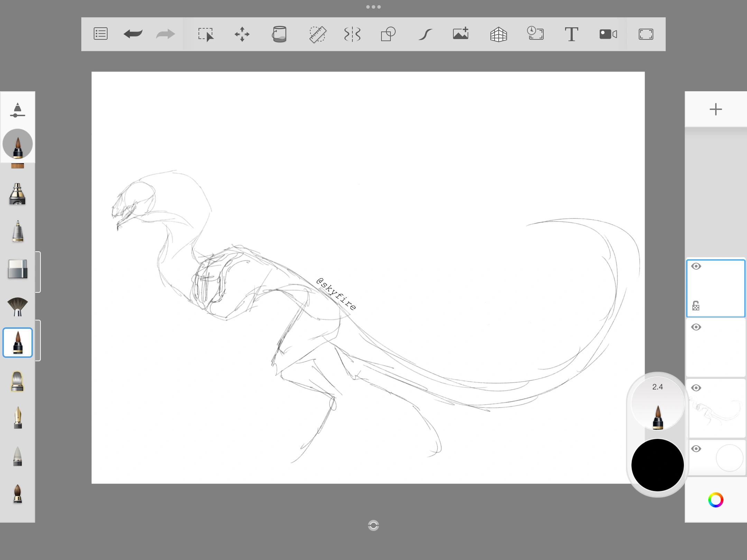The height and width of the screenshot is (560, 747).
Task: Open the color wheel picker
Action: tap(716, 500)
